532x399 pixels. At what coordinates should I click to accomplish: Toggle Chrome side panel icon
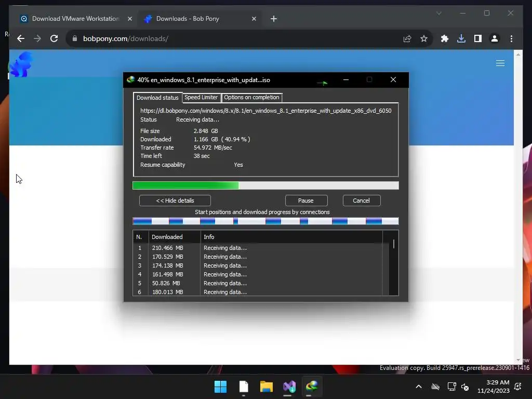478,38
